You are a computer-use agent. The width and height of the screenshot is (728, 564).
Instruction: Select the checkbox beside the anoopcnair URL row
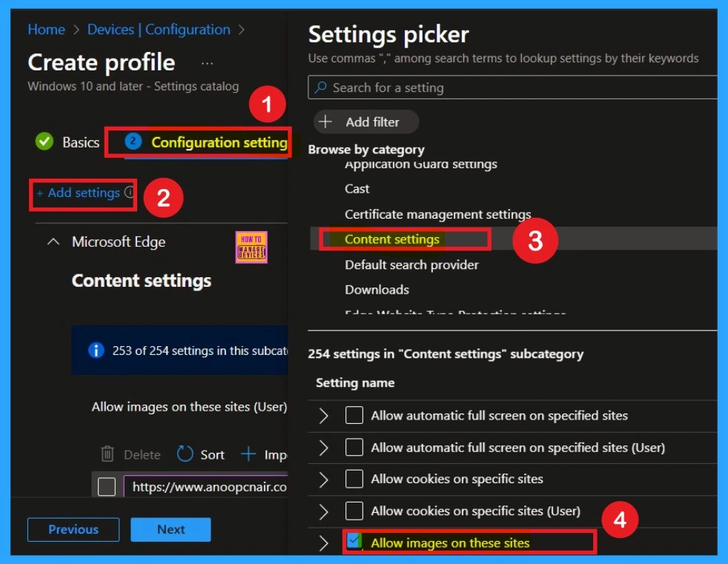[x=107, y=486]
